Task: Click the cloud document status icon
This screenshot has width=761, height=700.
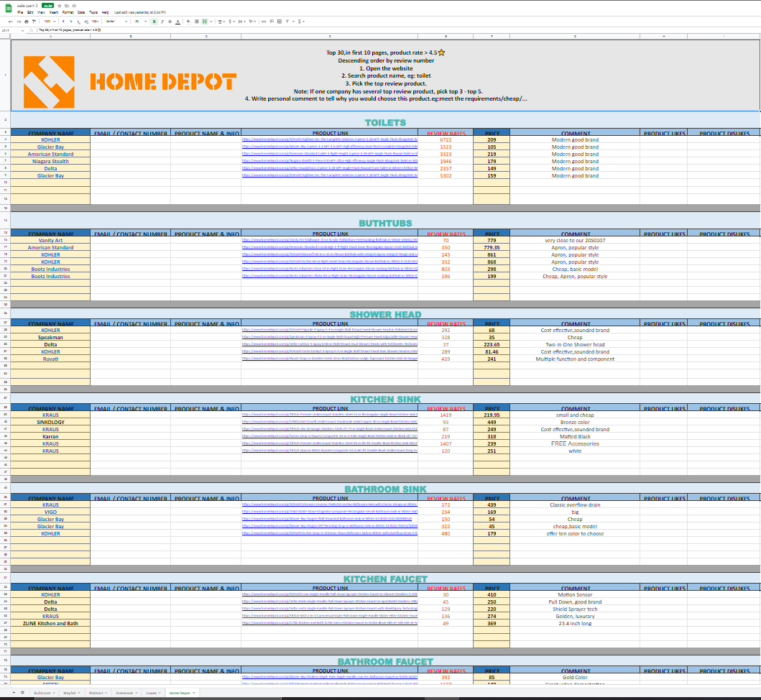Action: click(74, 6)
